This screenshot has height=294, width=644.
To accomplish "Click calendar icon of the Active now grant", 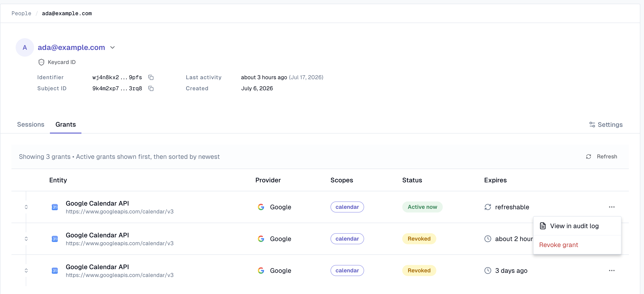I will coord(55,207).
